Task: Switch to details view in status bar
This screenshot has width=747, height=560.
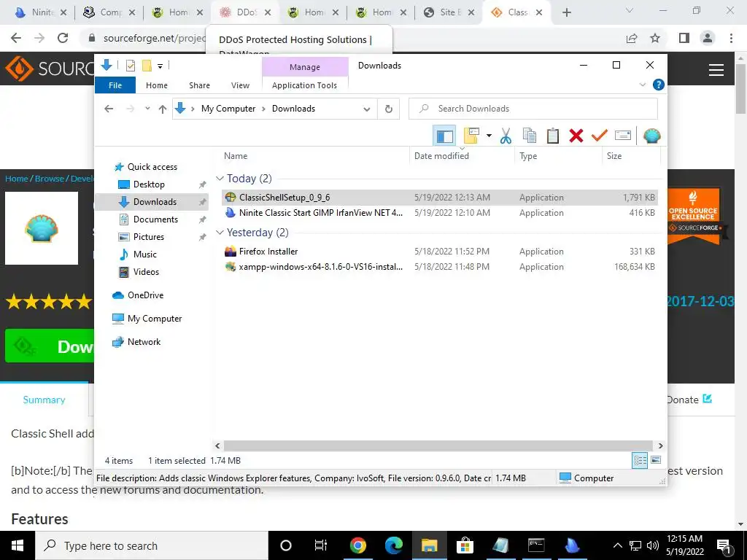Action: (640, 460)
